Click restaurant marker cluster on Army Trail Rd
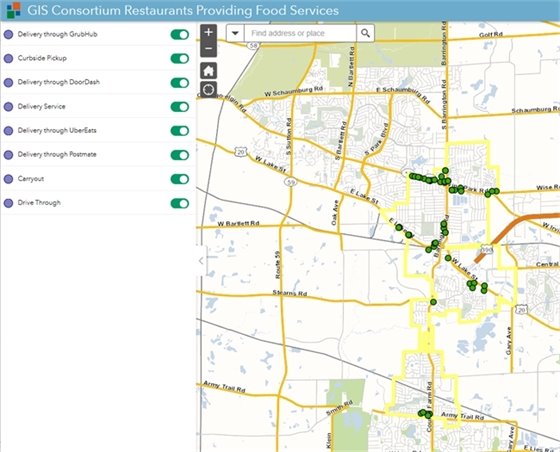Screen dimensions: 560x452 tap(425, 414)
